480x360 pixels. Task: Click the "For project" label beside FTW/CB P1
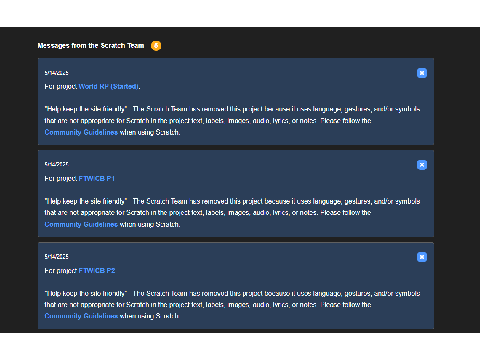coord(61,179)
